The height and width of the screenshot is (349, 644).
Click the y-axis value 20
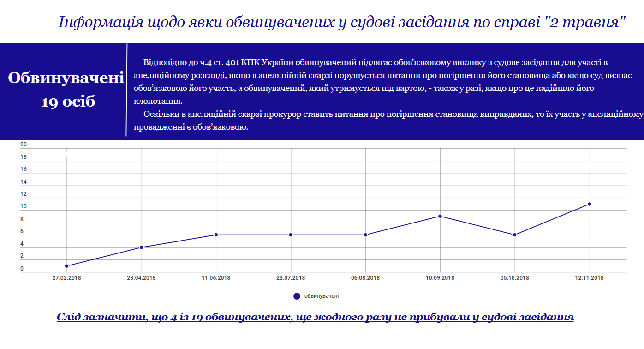[24, 144]
